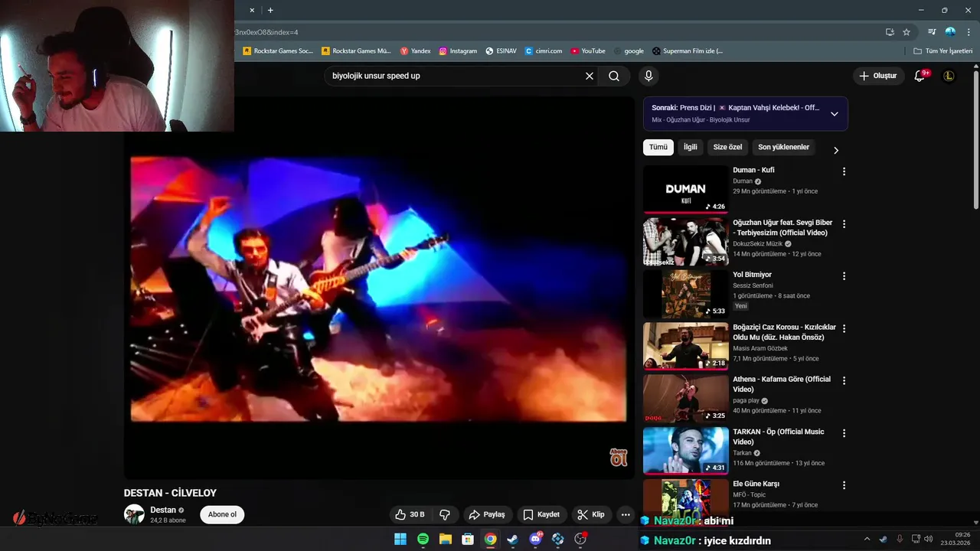This screenshot has height=551, width=980.
Task: Open Destan channel avatar
Action: tap(134, 514)
